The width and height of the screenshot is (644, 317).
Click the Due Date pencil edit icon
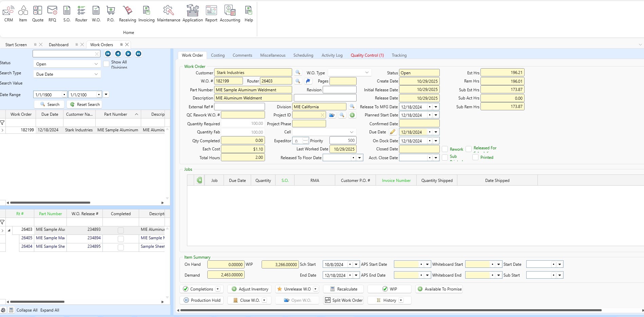point(393,132)
